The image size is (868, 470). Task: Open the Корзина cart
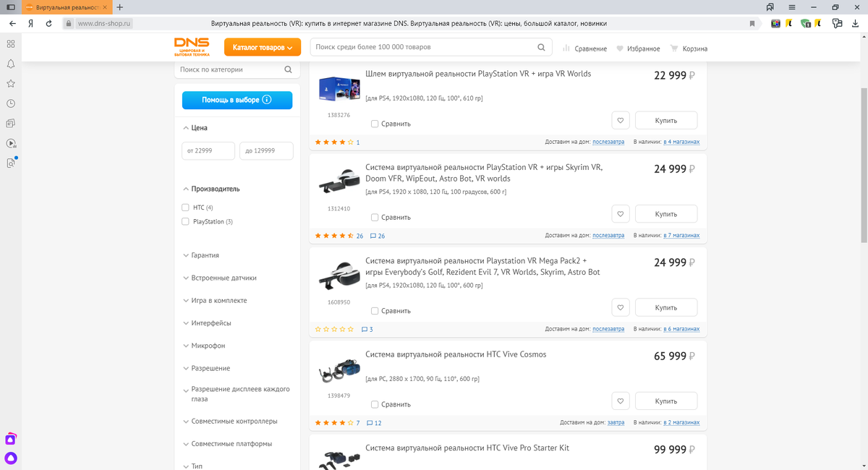coord(689,48)
